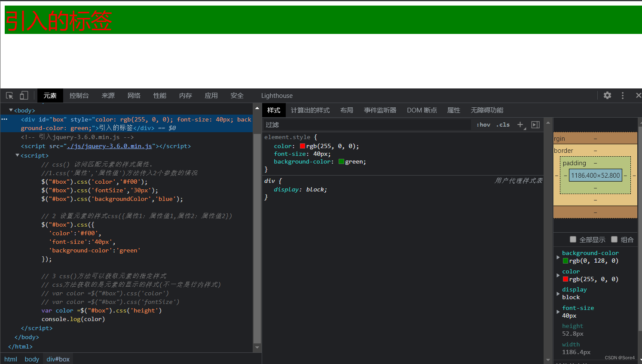Image resolution: width=642 pixels, height=364 pixels.
Task: Expand computed display property
Action: [x=558, y=294]
